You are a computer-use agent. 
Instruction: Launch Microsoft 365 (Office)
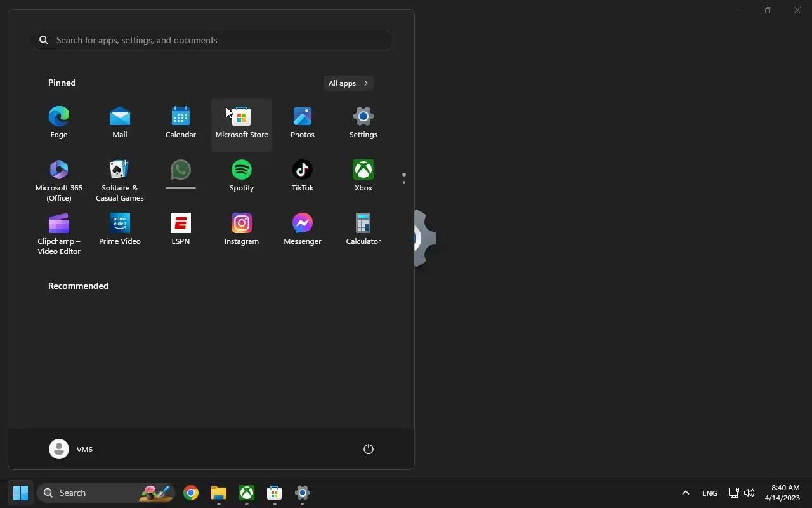59,180
